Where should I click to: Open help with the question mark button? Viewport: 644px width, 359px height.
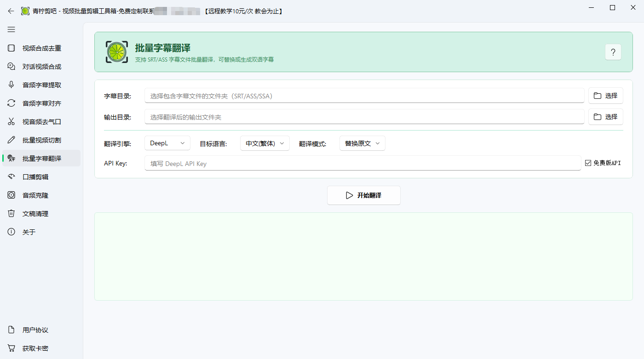coord(613,52)
